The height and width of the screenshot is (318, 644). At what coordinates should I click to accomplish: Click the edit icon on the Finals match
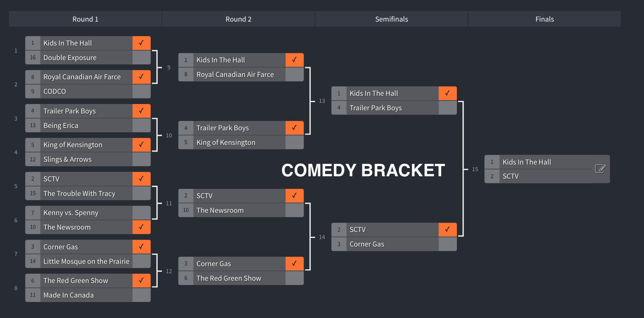[x=600, y=169]
